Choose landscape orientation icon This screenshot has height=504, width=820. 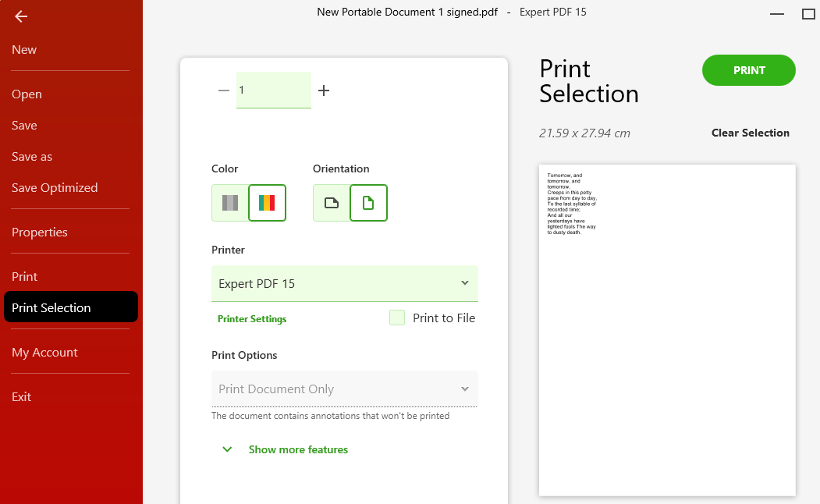332,203
